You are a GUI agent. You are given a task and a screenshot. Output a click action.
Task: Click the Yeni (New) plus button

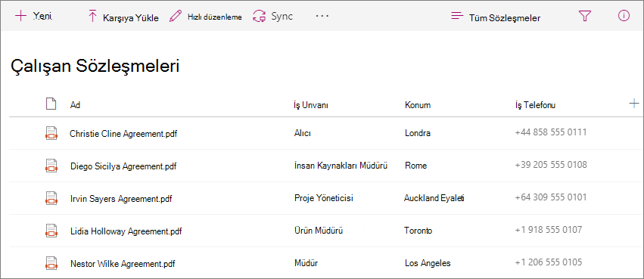33,17
